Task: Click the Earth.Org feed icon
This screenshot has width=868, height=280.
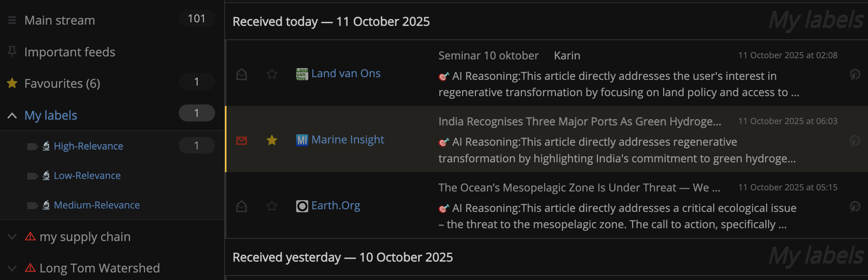Action: point(301,206)
